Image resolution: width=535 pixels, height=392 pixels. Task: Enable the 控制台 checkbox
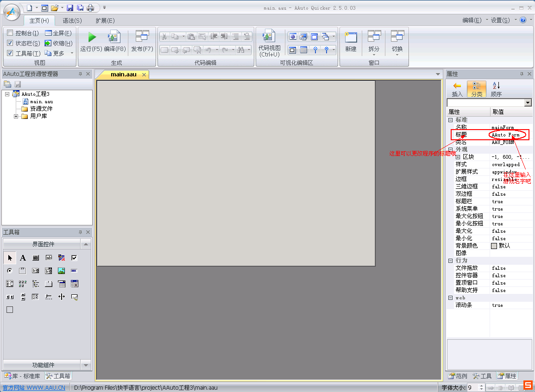[x=10, y=33]
